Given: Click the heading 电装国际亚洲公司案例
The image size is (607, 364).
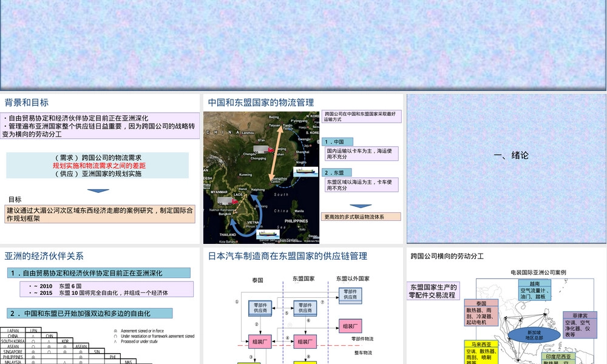Looking at the screenshot, I should [538, 272].
